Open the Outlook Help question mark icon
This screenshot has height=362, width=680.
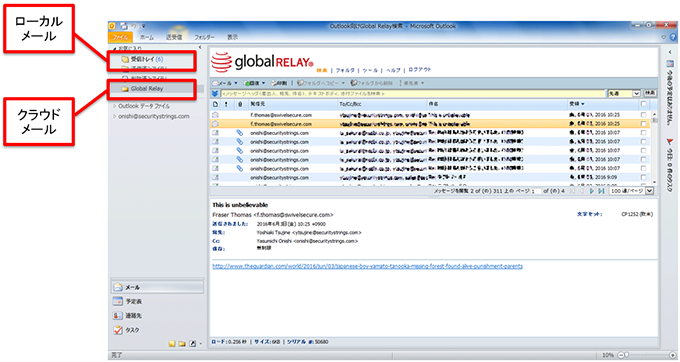pos(673,37)
